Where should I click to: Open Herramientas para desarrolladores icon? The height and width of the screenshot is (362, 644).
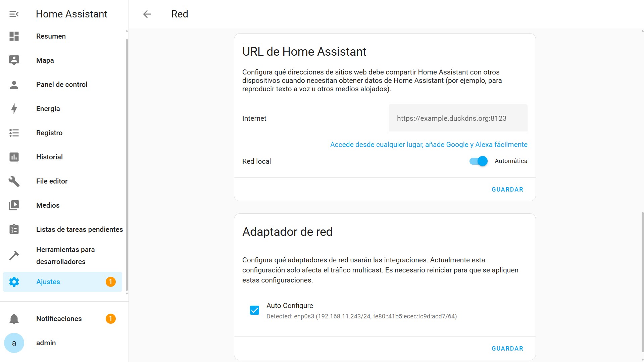tap(14, 255)
